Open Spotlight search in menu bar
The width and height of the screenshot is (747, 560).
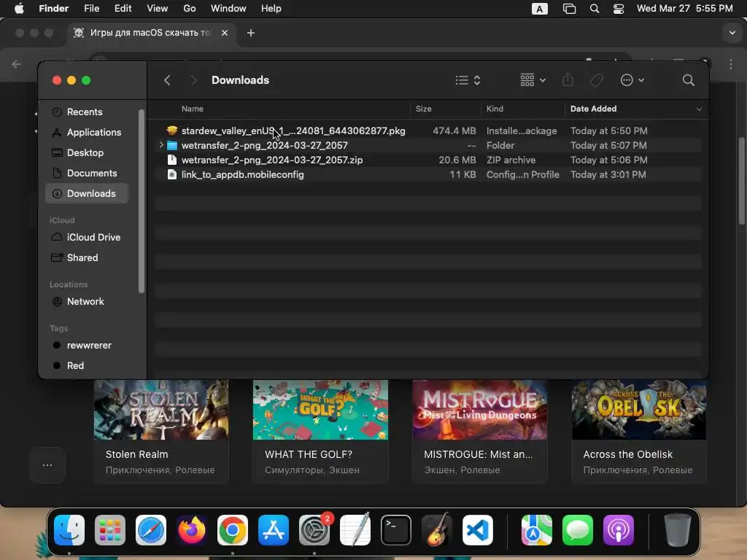coord(594,9)
